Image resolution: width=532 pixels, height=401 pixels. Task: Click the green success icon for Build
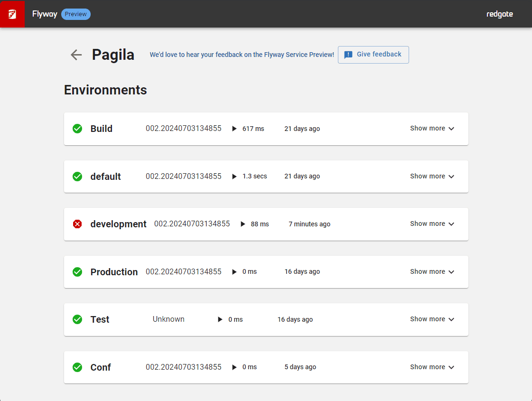pos(77,129)
